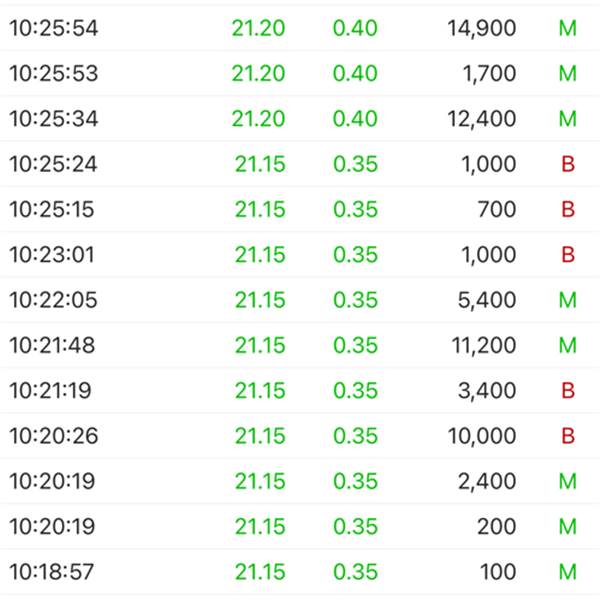600x600 pixels.
Task: Click the B marker at 10:23:01
Action: click(568, 254)
